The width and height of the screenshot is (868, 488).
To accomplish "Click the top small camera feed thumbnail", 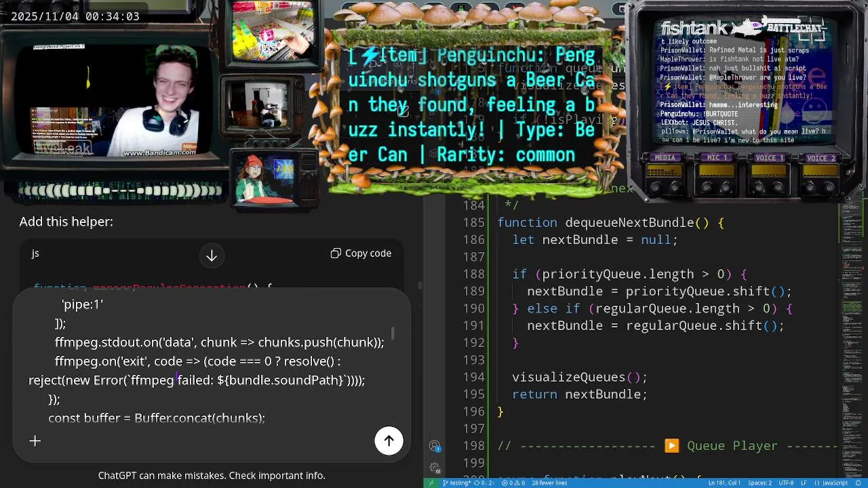I will click(x=273, y=30).
